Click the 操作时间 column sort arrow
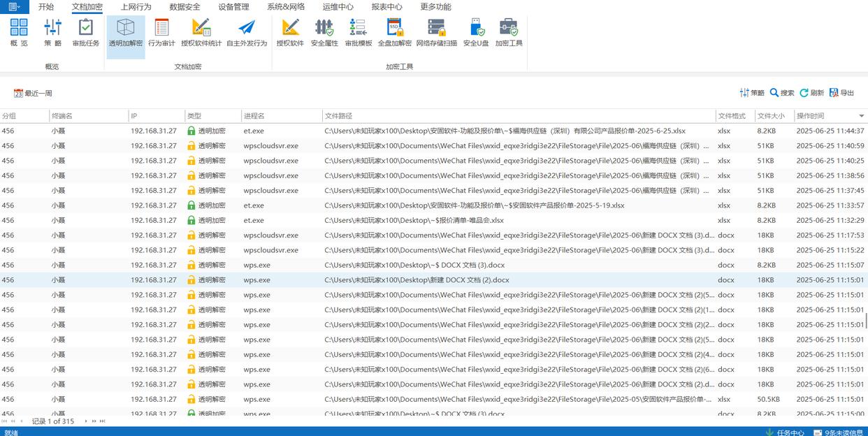 pyautogui.click(x=861, y=116)
